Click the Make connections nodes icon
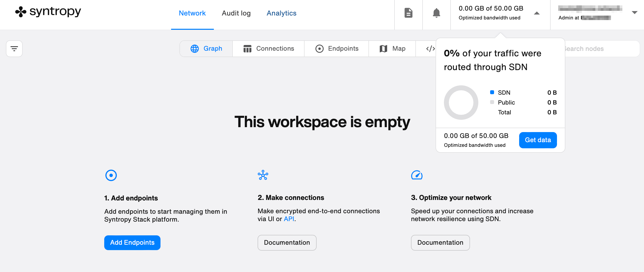The image size is (644, 272). (263, 175)
